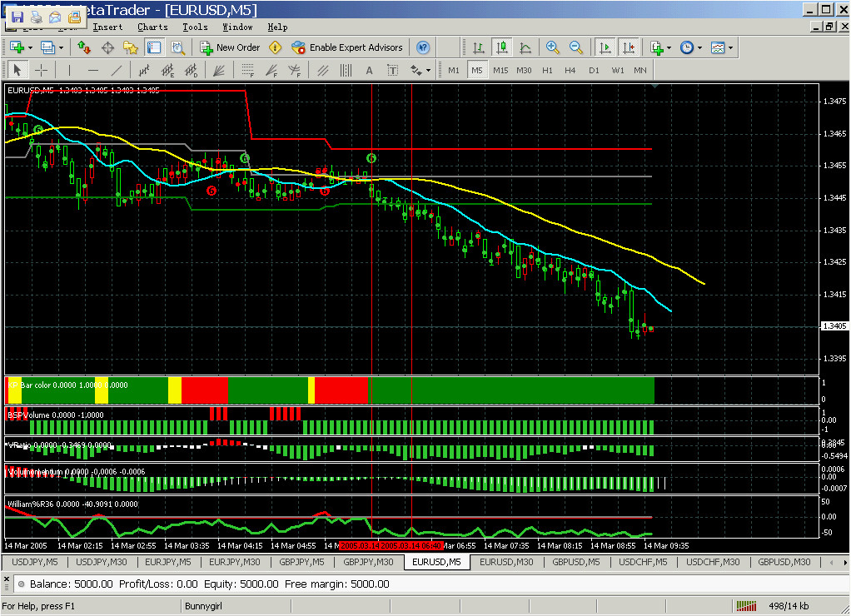Expand the templates dropdown arrow
Image resolution: width=851 pixels, height=616 pixels.
730,47
